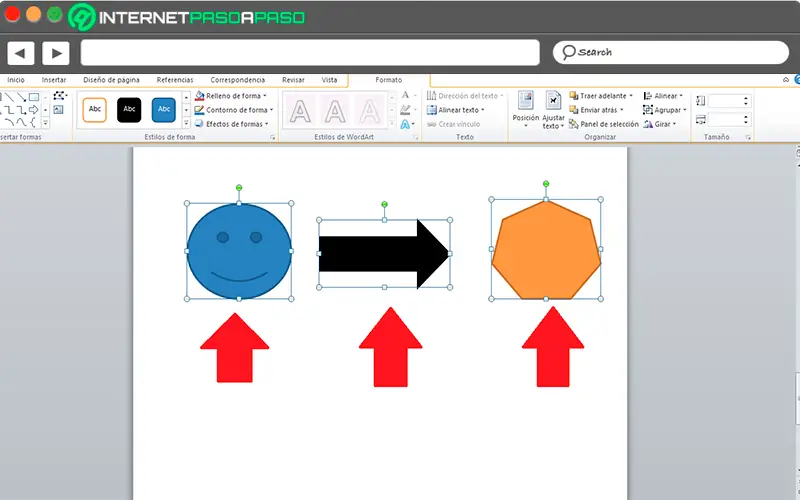Click the Search field
Viewport: 800px width, 500px height.
point(671,52)
